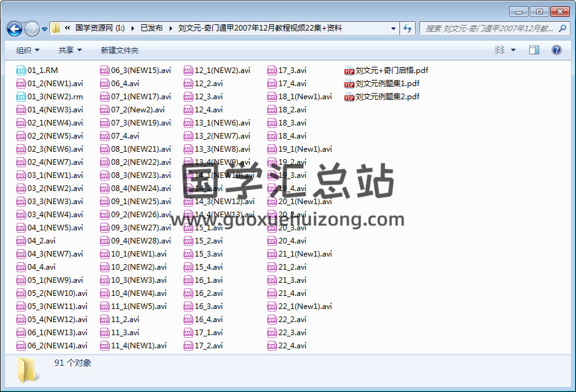Select file name 15_4.avi

click(x=208, y=267)
